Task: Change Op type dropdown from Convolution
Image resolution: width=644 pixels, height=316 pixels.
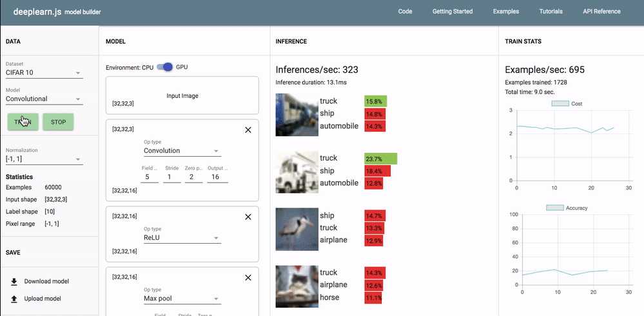Action: (182, 151)
